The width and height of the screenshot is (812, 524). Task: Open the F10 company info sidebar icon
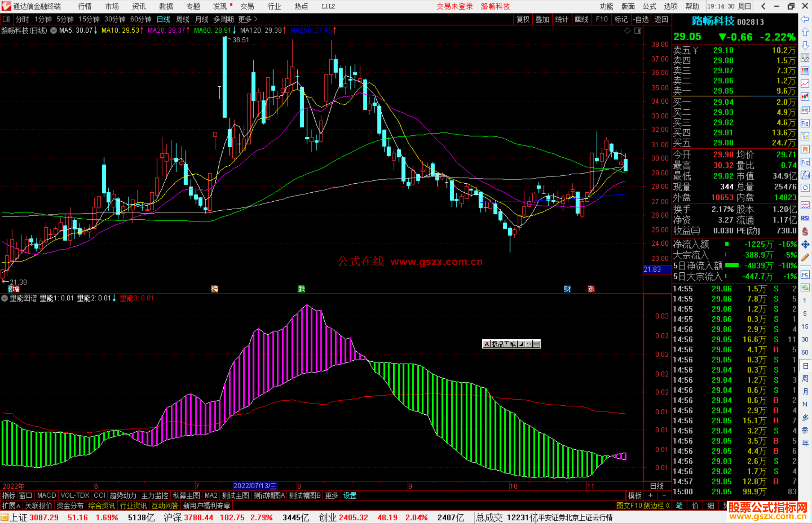point(805,123)
